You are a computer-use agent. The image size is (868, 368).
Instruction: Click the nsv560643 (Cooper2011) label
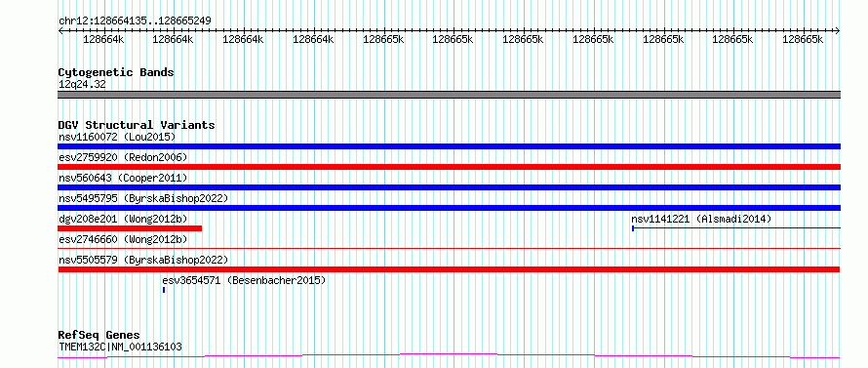123,178
